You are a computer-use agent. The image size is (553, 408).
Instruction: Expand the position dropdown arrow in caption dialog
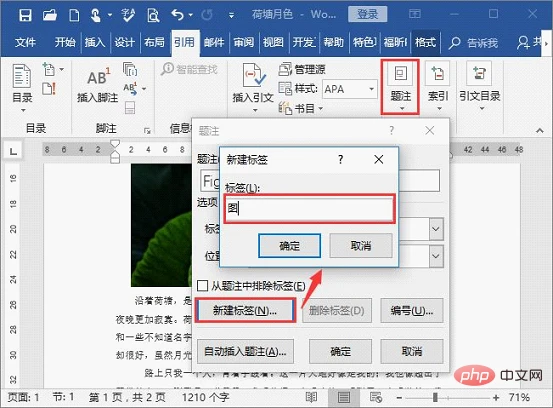click(x=436, y=256)
